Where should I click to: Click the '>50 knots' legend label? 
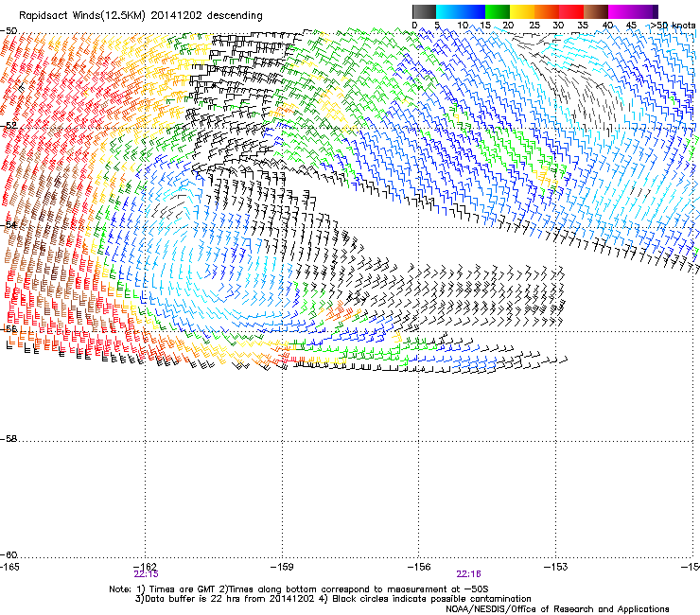click(x=673, y=26)
